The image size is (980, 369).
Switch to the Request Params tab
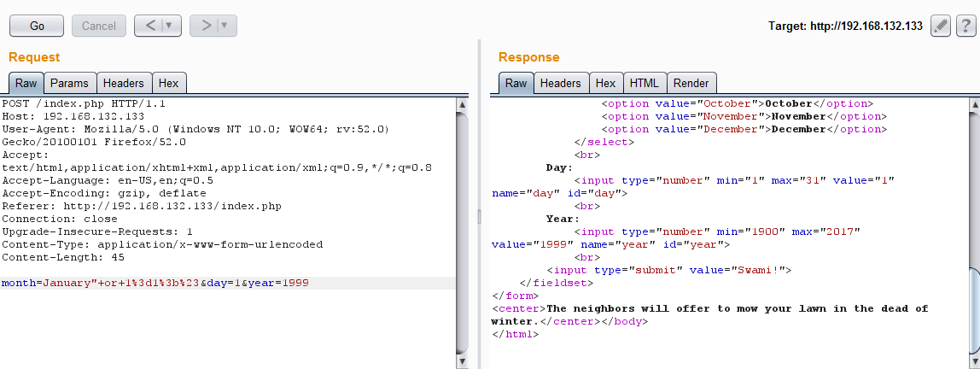pyautogui.click(x=70, y=83)
